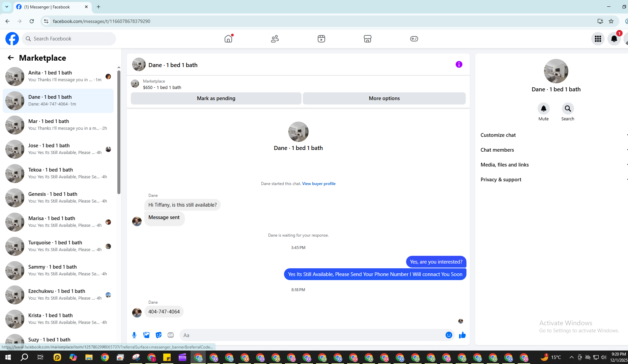
Task: Open Jose's conversation
Action: (x=58, y=149)
